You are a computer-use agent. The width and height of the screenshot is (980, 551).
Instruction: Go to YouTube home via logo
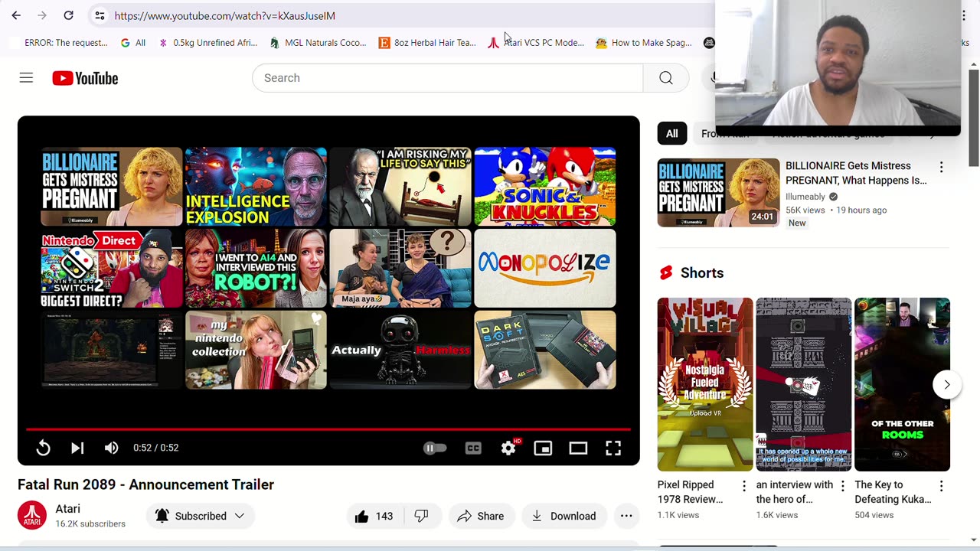[x=85, y=78]
